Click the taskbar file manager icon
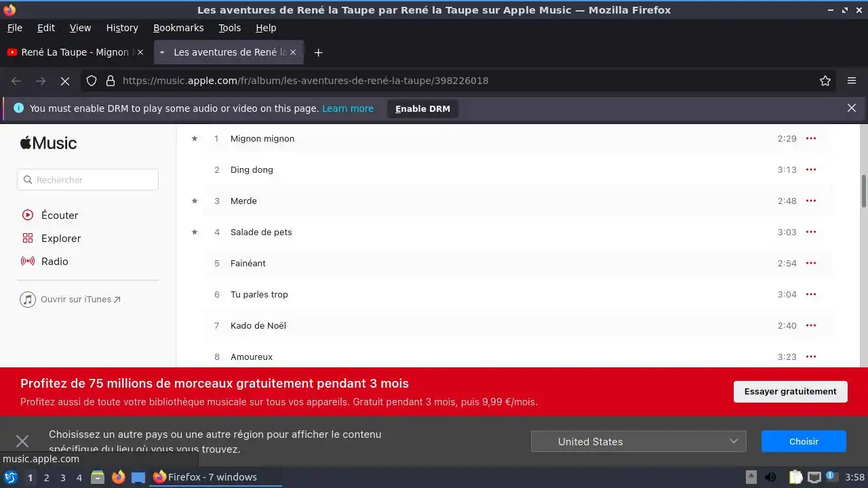Viewport: 868px width, 488px height. (x=98, y=477)
